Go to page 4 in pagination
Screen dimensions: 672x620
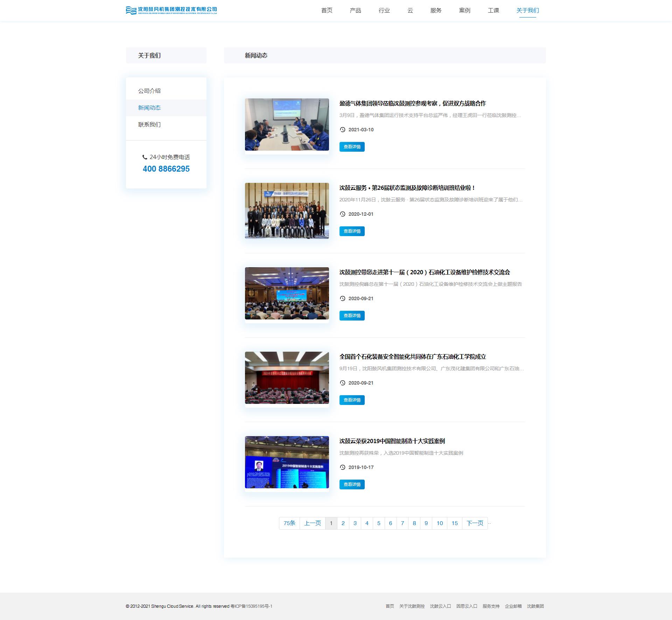pyautogui.click(x=367, y=523)
